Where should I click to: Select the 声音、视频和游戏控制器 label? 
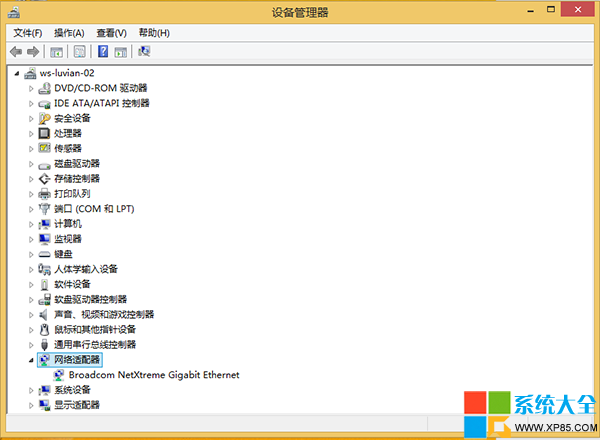[x=104, y=315]
